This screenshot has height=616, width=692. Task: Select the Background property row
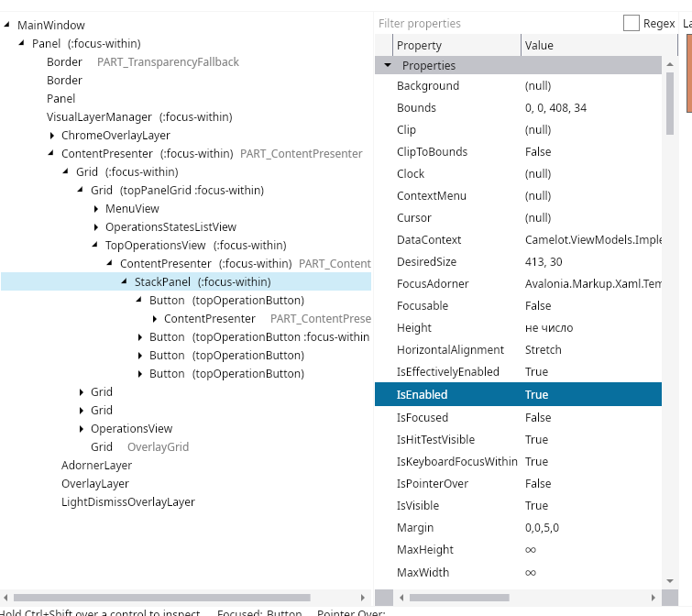pyautogui.click(x=518, y=85)
